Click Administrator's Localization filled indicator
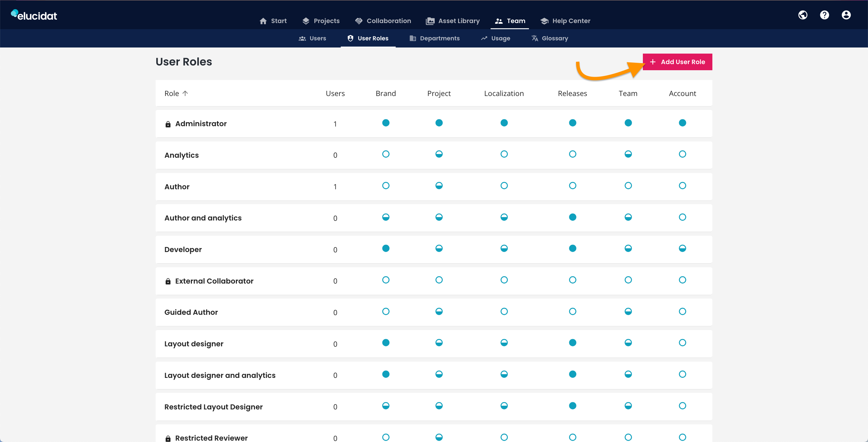 click(x=504, y=123)
